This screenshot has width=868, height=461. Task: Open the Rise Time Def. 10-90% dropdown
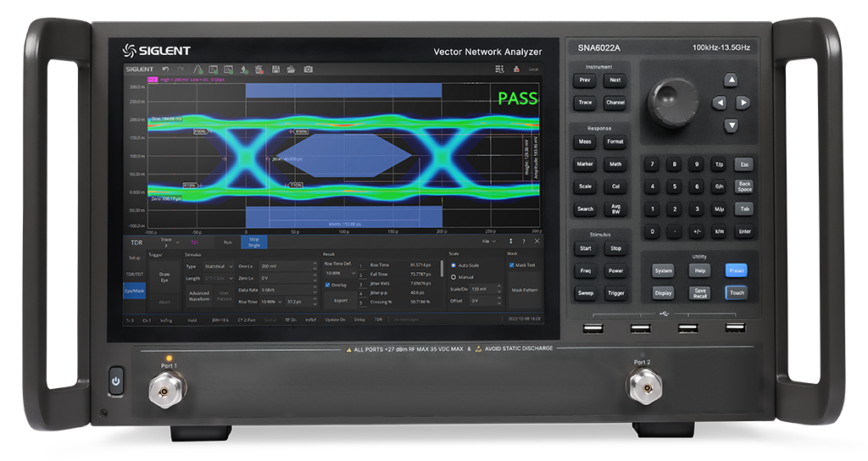340,274
